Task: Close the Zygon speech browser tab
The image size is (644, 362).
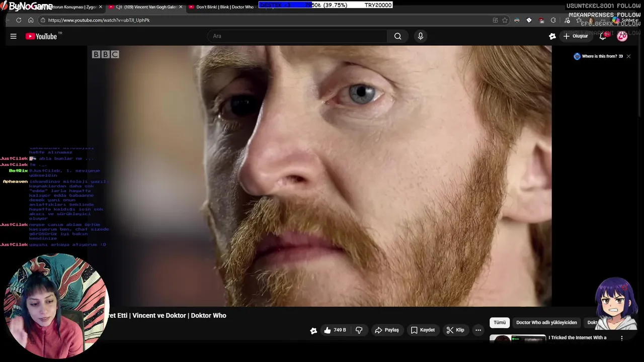Action: (100, 7)
